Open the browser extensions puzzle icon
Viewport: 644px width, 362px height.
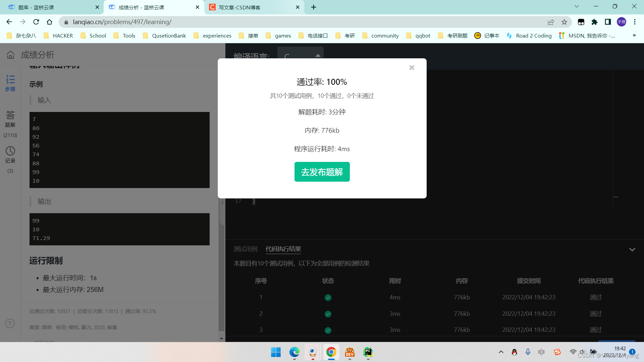point(594,22)
